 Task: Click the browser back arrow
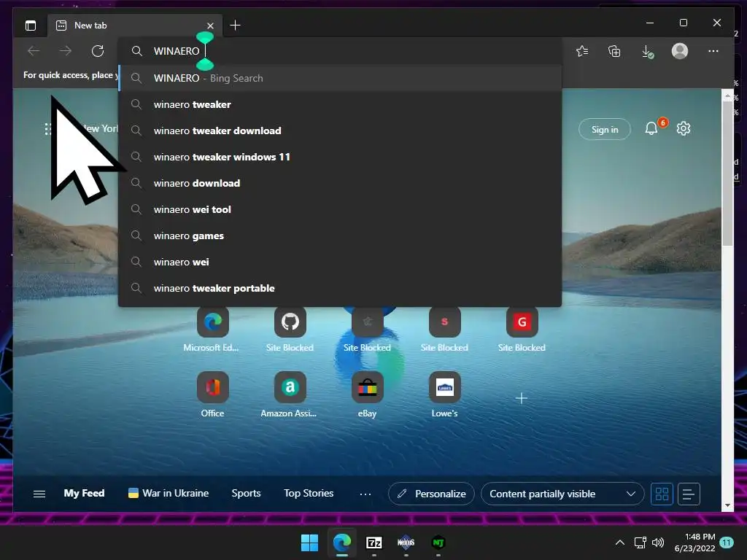click(34, 51)
